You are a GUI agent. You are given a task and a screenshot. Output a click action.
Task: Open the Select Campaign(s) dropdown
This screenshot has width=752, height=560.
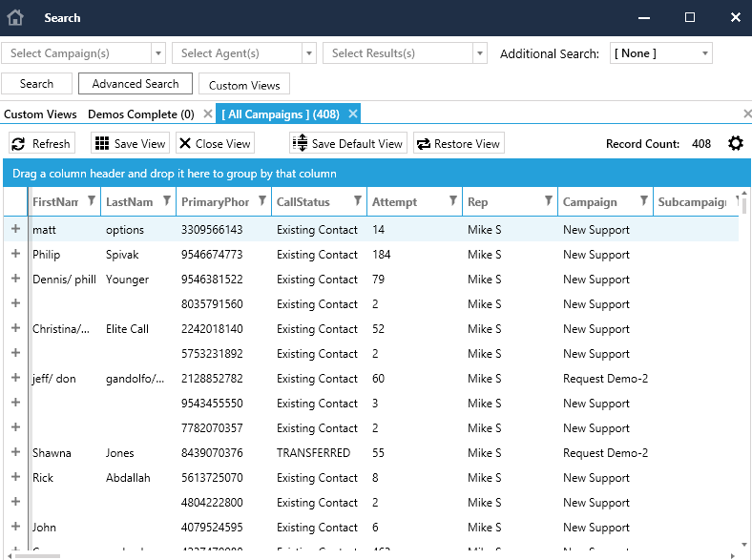pyautogui.click(x=158, y=53)
